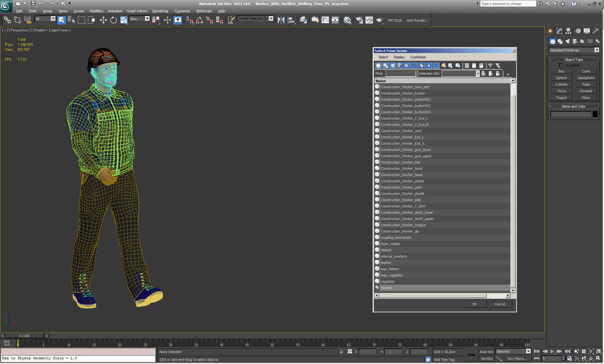Click the Render Production teapot icon
The width and height of the screenshot is (604, 364).
[x=379, y=20]
